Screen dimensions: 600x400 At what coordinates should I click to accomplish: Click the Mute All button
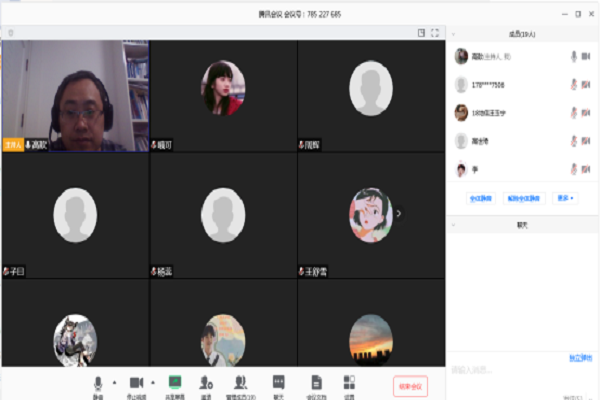click(481, 198)
